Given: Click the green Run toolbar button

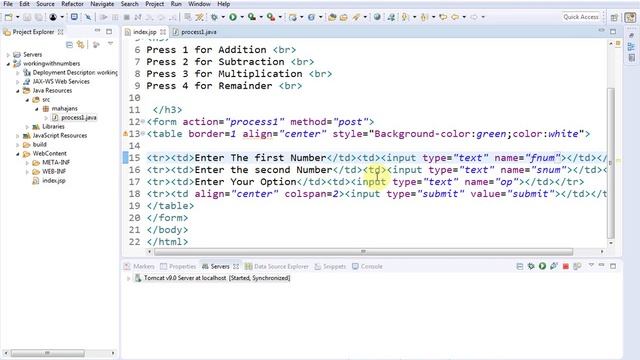Looking at the screenshot, I should pyautogui.click(x=233, y=17).
